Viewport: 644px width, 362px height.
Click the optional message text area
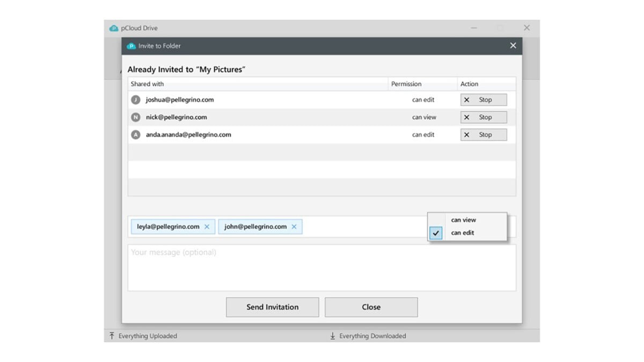(322, 268)
